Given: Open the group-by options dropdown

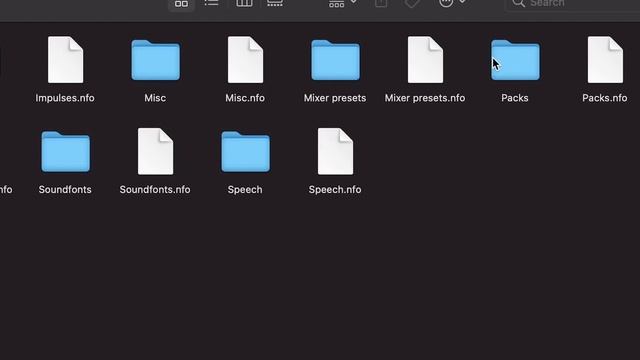Looking at the screenshot, I should 343,3.
